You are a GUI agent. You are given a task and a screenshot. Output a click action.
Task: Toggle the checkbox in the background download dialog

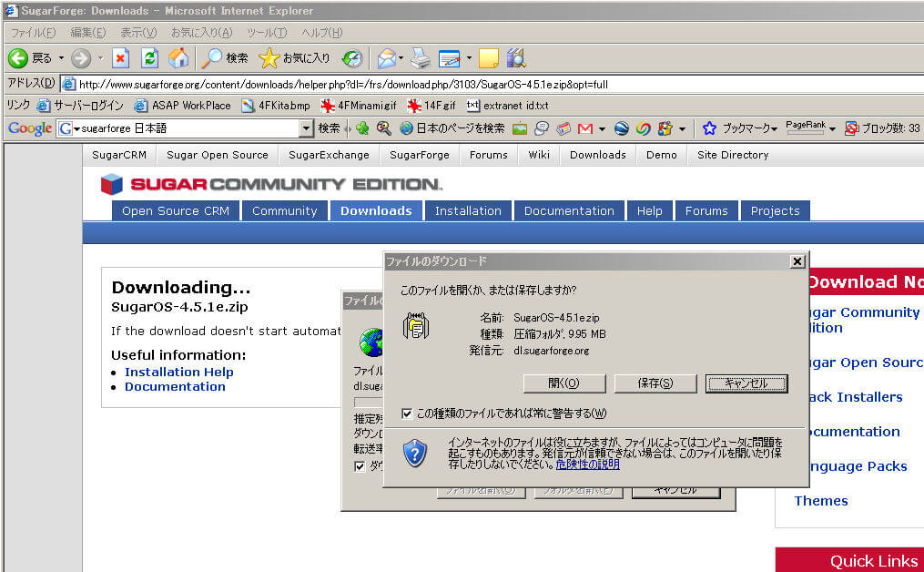[x=360, y=466]
